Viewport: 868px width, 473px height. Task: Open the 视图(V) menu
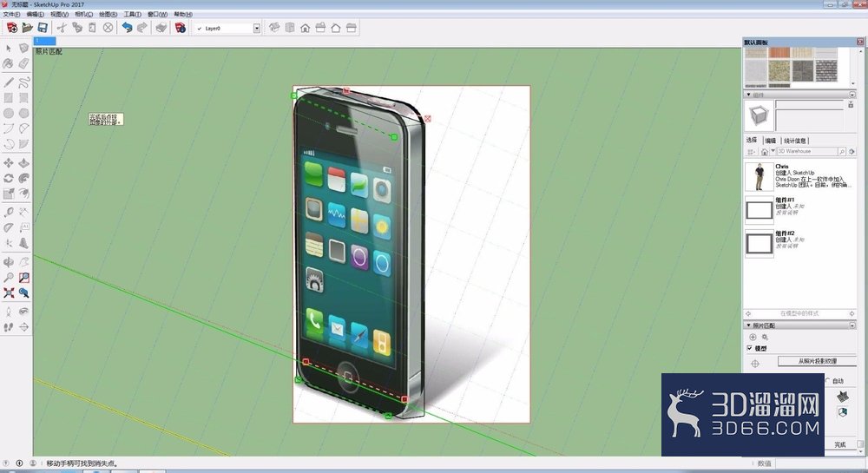[59, 15]
